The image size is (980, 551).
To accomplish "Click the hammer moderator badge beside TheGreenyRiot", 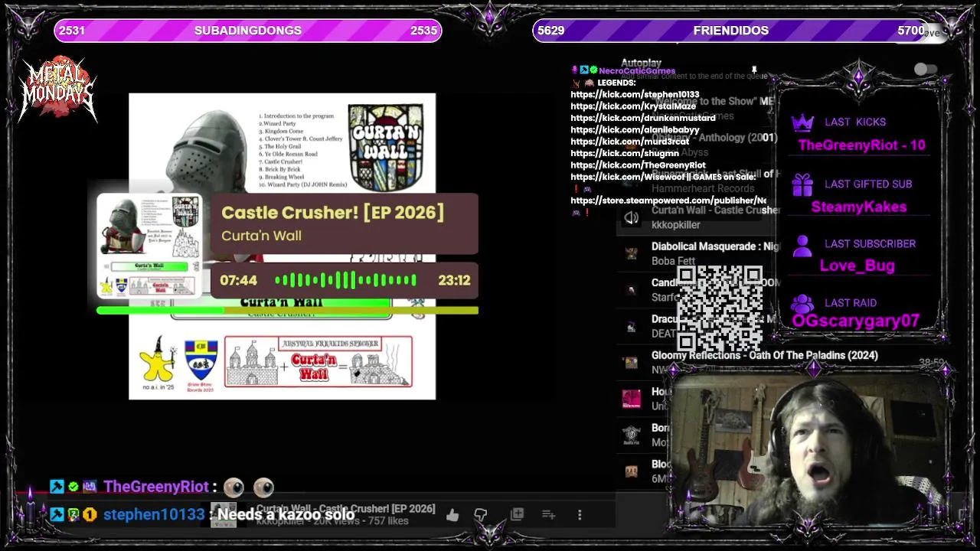I will [57, 487].
